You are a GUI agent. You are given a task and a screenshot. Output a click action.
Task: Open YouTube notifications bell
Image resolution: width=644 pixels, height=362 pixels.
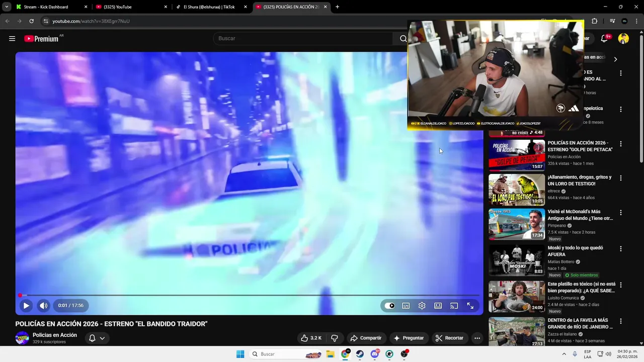(605, 39)
